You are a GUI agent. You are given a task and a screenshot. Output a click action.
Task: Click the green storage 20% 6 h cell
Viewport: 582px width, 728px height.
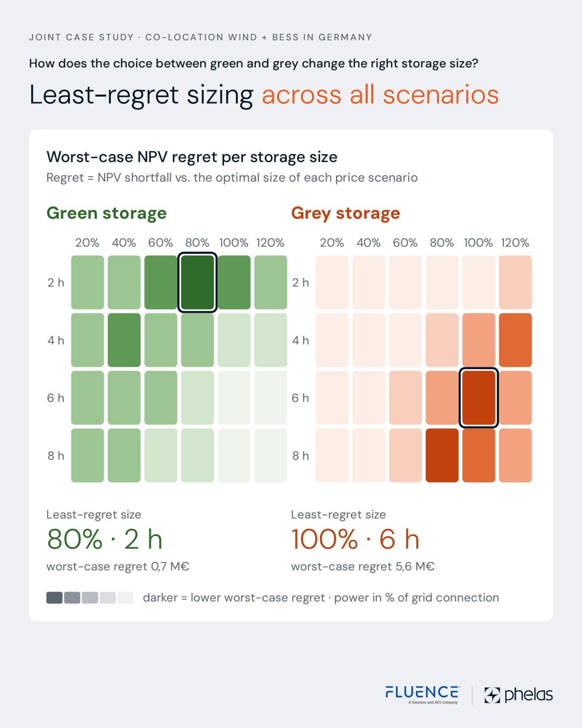click(87, 398)
